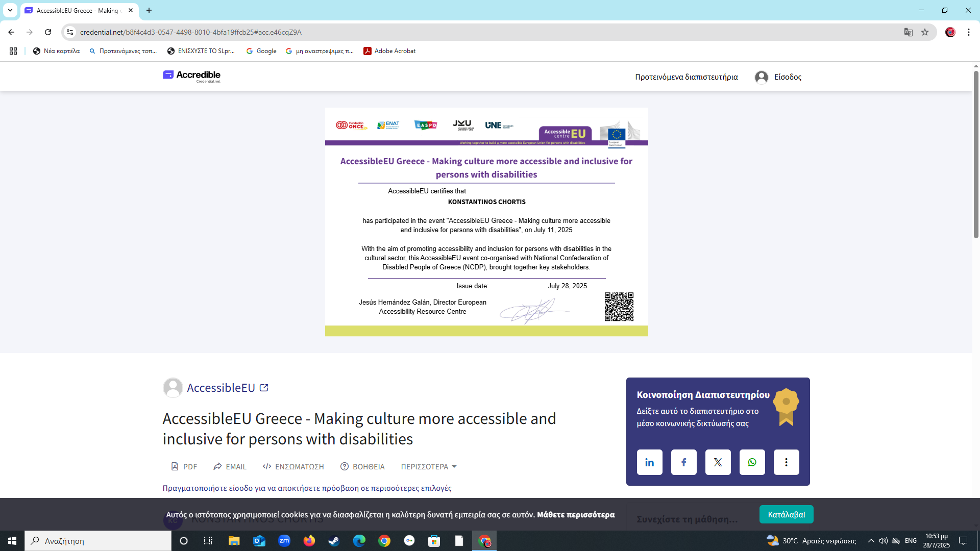View the certificate image
The image size is (980, 551).
(486, 222)
